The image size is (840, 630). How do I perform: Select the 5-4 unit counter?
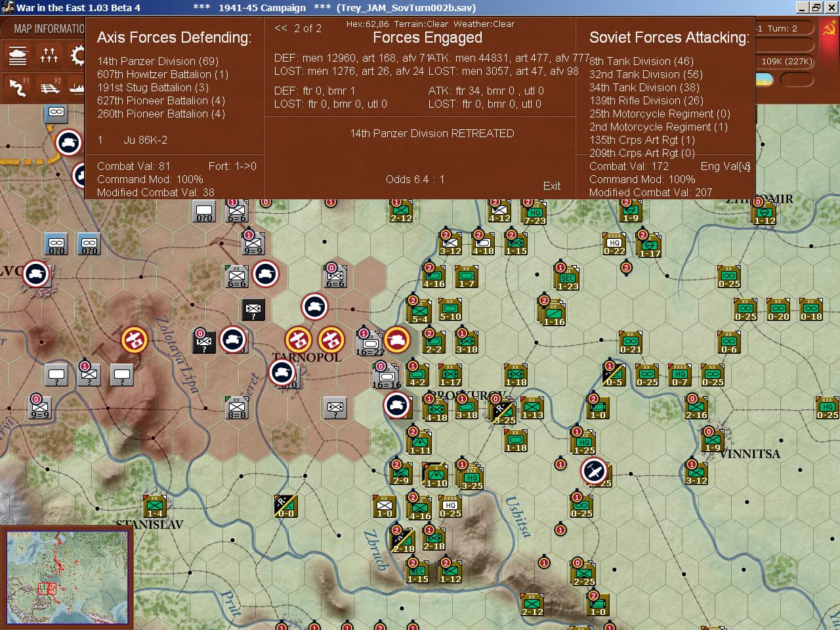tap(419, 311)
